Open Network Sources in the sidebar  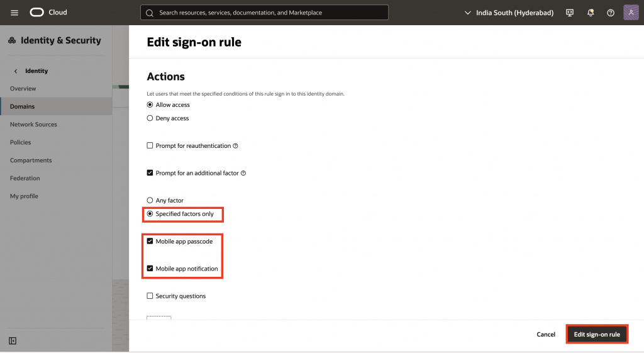click(x=33, y=125)
